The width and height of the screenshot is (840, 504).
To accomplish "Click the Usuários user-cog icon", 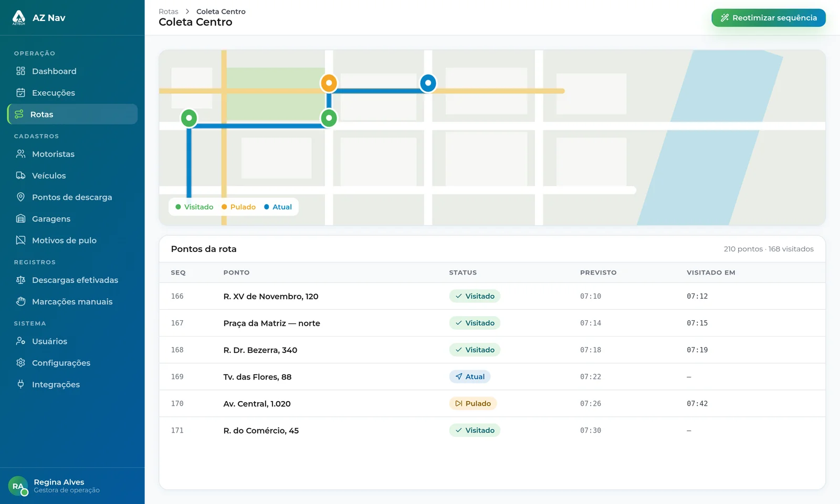I will (x=20, y=341).
